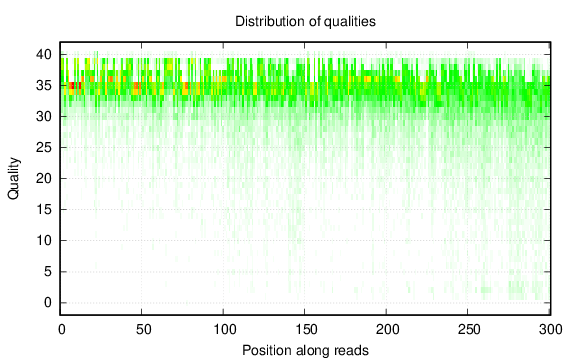
Task: Click the y-axis tick label 20
Action: (44, 179)
